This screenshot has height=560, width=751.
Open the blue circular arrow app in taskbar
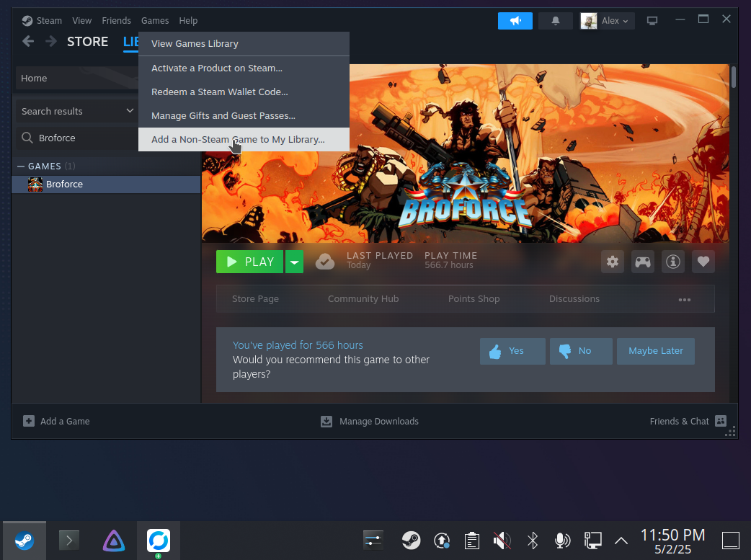tap(159, 541)
